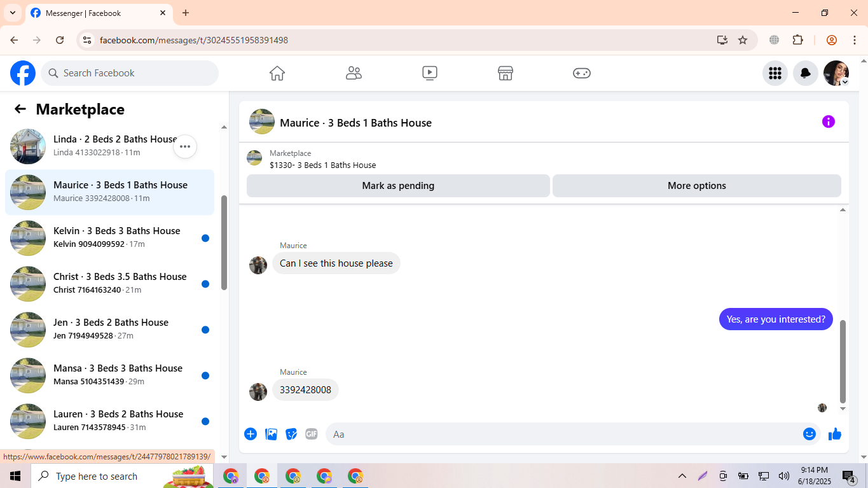Attach a photo file using image icon
Image resolution: width=868 pixels, height=488 pixels.
pyautogui.click(x=271, y=434)
